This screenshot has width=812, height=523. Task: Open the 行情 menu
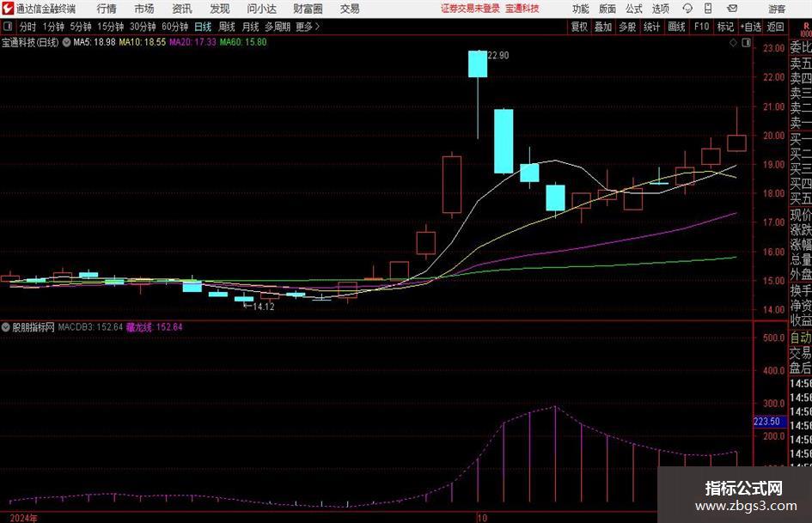107,9
